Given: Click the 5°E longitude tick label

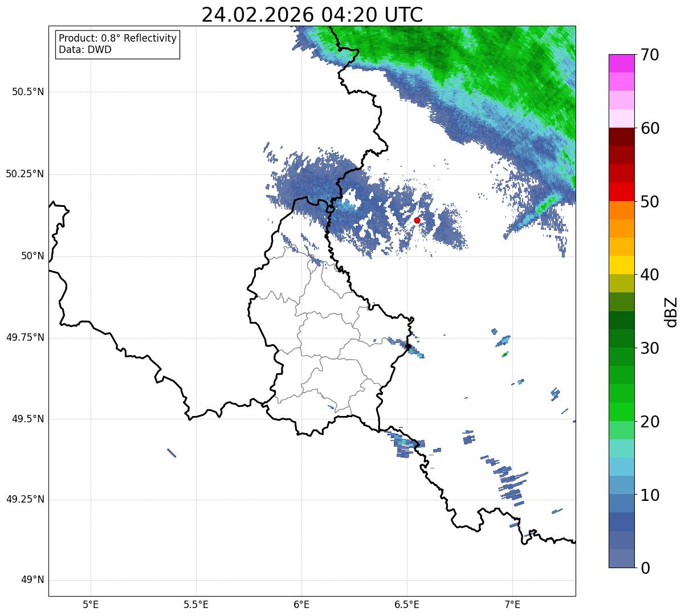Looking at the screenshot, I should click(x=91, y=604).
